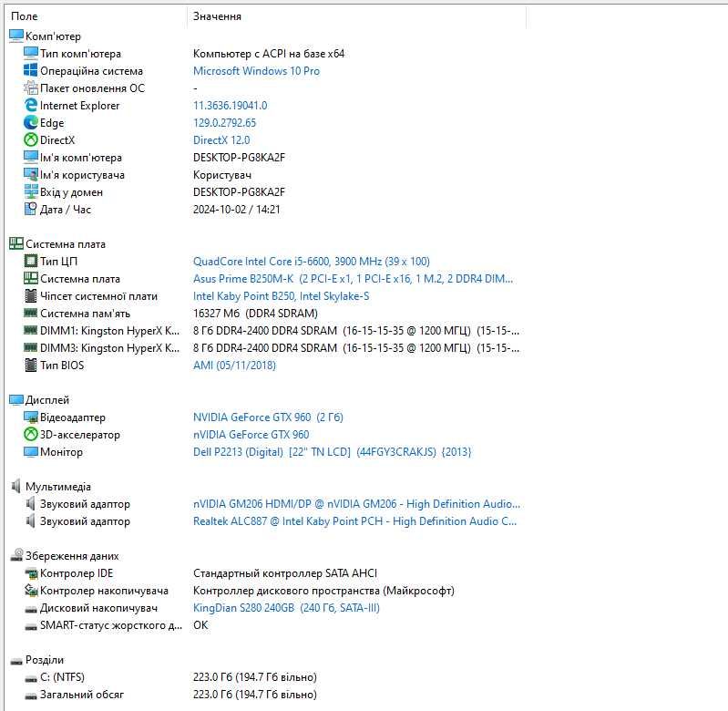Click the memory icon beside Системна пам'ять

[31, 313]
